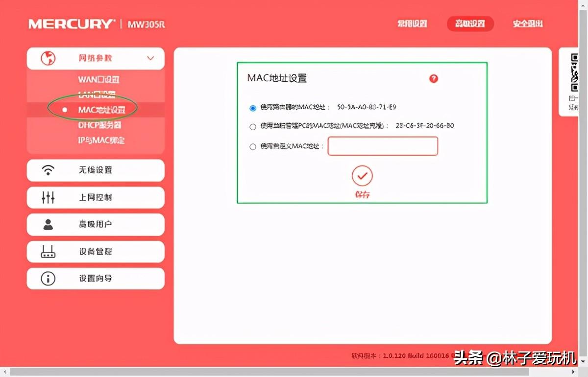Open the IP与MAC绑定 submenu item
This screenshot has height=377, width=588.
(x=101, y=141)
